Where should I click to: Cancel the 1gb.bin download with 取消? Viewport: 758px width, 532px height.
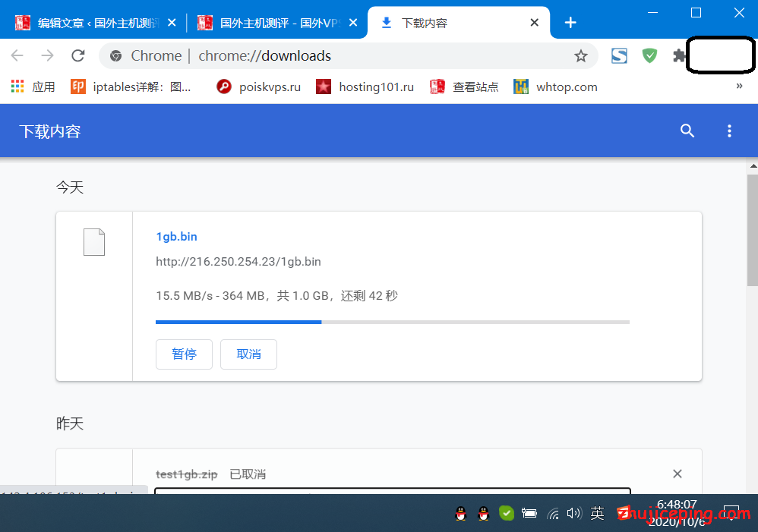248,354
